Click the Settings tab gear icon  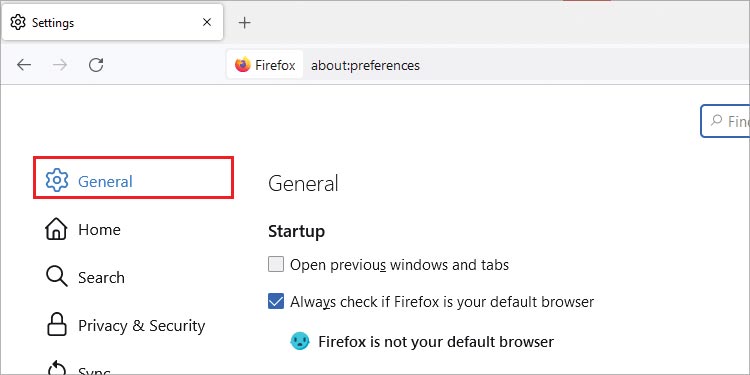[x=18, y=22]
